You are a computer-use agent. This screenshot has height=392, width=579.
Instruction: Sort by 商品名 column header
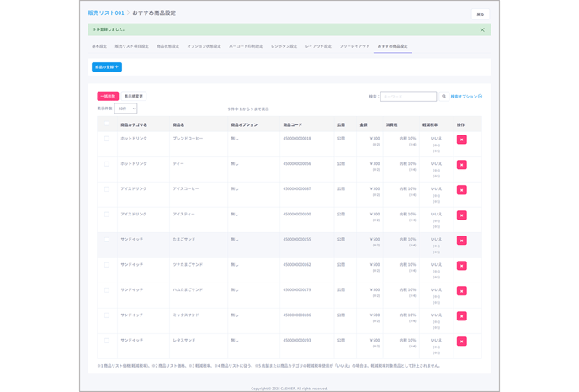[x=178, y=124]
